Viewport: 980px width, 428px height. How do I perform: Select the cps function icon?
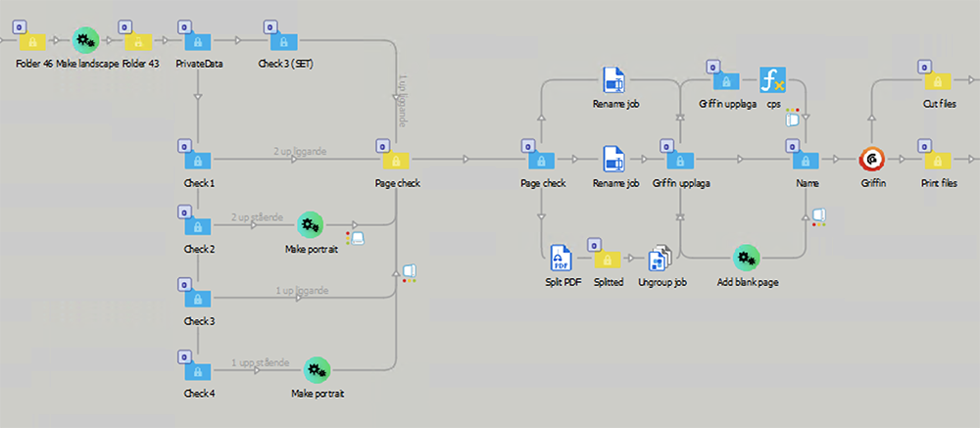tap(773, 80)
